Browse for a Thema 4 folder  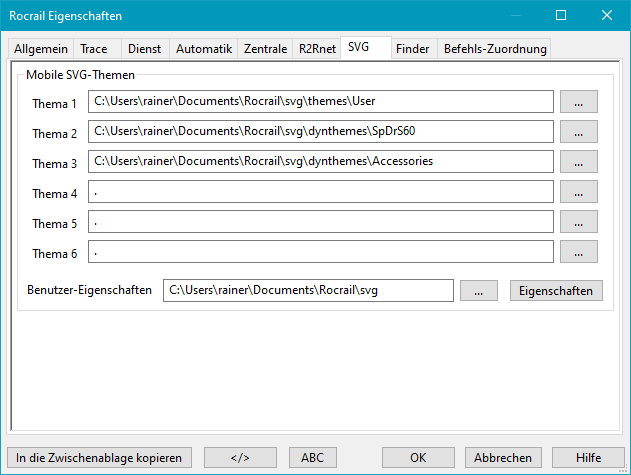[579, 192]
